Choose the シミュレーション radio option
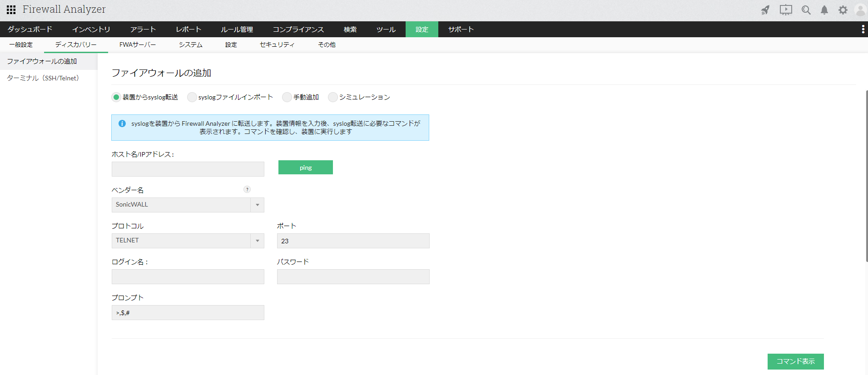Image resolution: width=868 pixels, height=375 pixels. [x=333, y=97]
